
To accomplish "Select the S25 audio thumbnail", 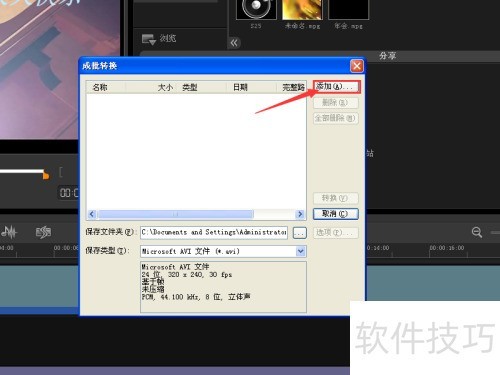I will click(256, 9).
